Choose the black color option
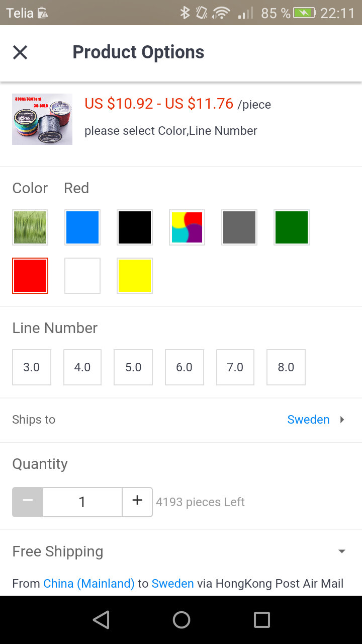This screenshot has height=644, width=362. (x=135, y=227)
